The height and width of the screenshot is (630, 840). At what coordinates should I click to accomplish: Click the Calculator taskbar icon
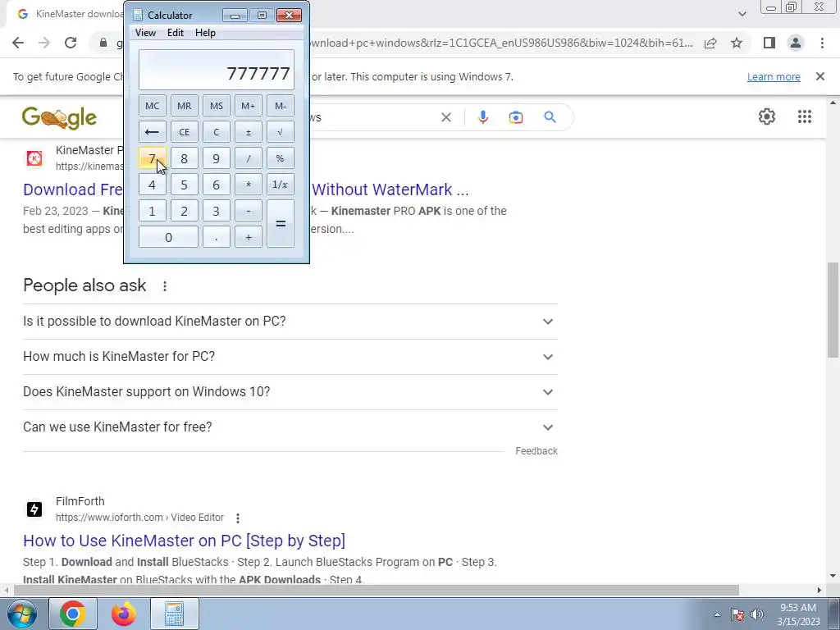point(175,614)
